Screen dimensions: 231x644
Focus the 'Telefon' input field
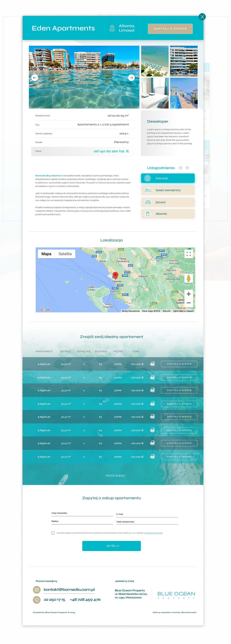(x=82, y=522)
